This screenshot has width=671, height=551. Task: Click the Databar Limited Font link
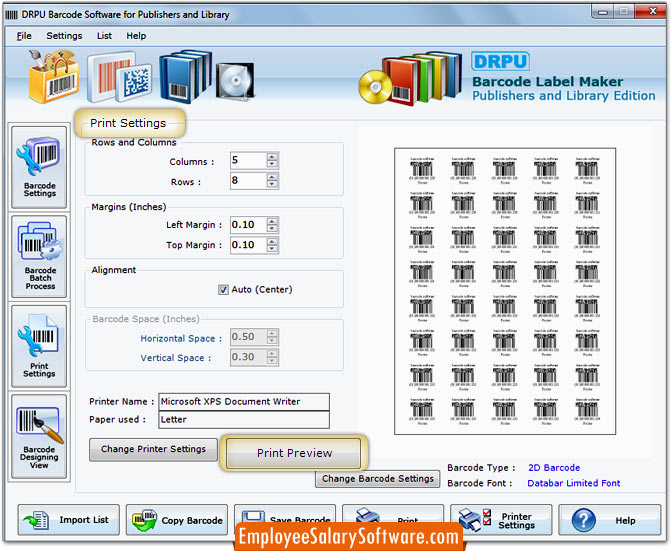coord(573,483)
